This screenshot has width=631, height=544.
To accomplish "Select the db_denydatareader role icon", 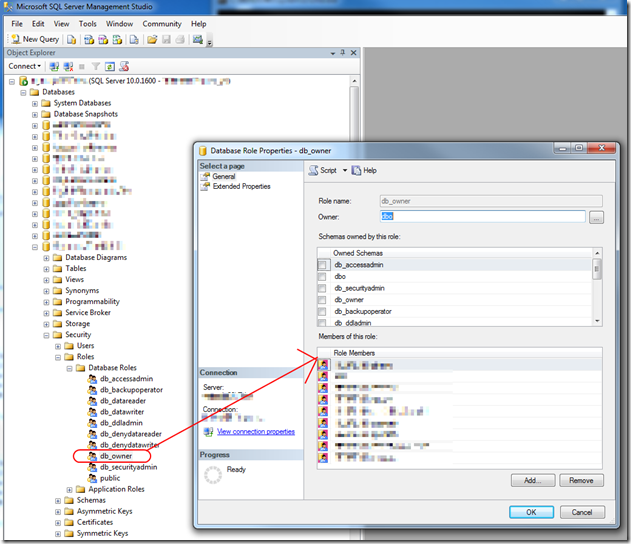I will [x=92, y=434].
